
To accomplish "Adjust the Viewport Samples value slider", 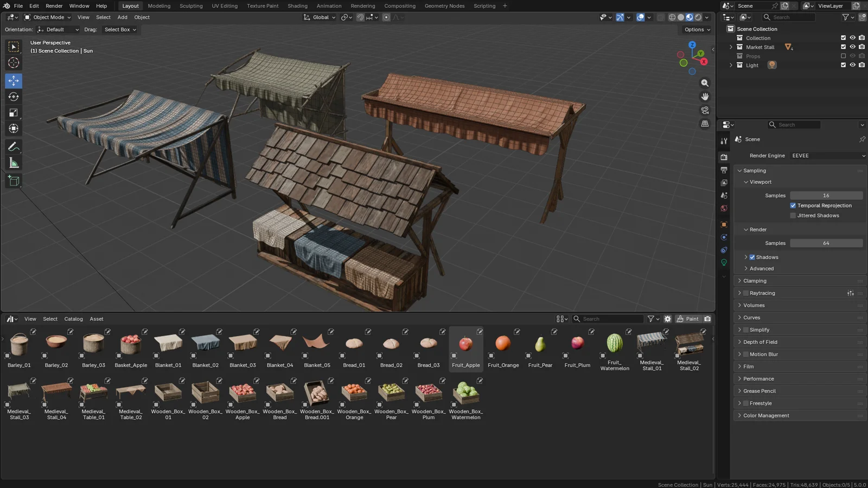I will 826,195.
